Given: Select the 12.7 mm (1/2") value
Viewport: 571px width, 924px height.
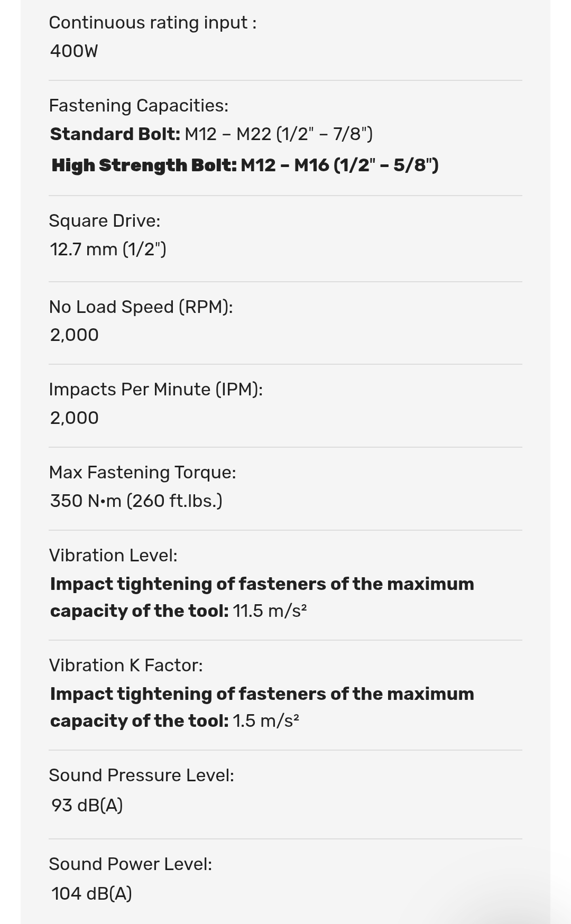Looking at the screenshot, I should point(108,249).
